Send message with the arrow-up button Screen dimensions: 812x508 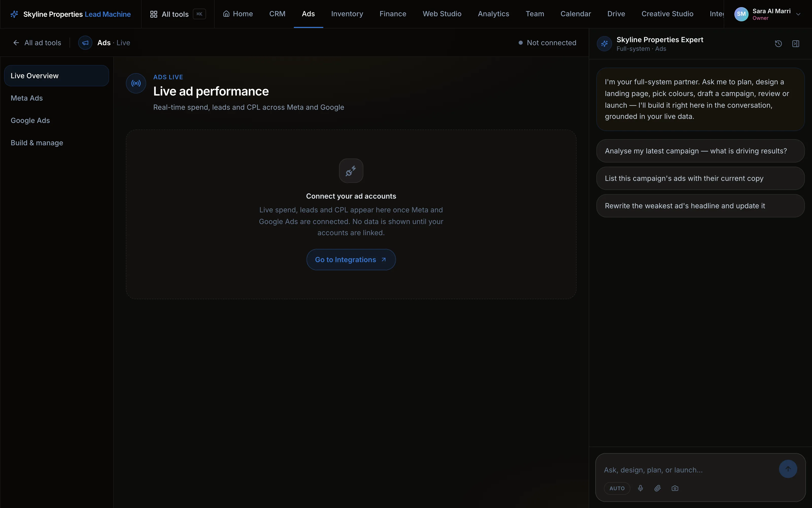tap(788, 469)
